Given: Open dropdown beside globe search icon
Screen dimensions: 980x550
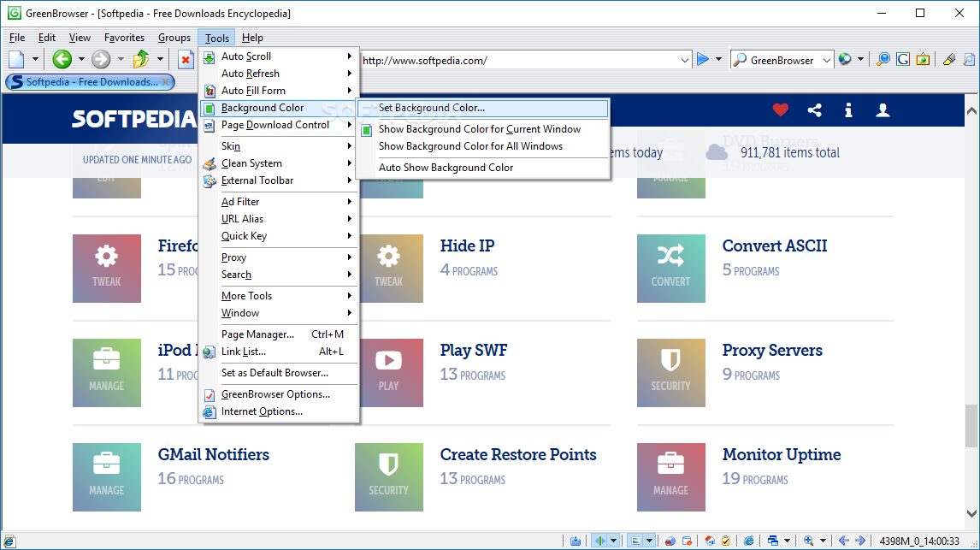Looking at the screenshot, I should coord(860,59).
